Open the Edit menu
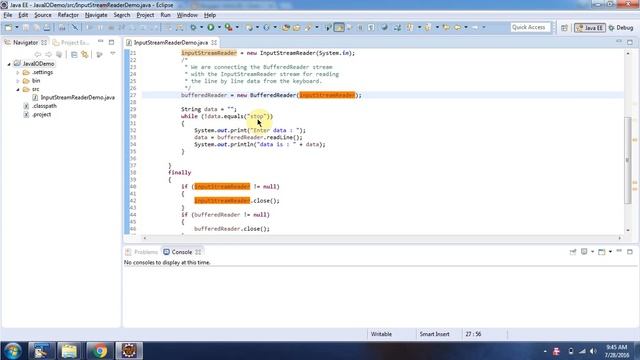This screenshot has width=640, height=360. point(23,15)
